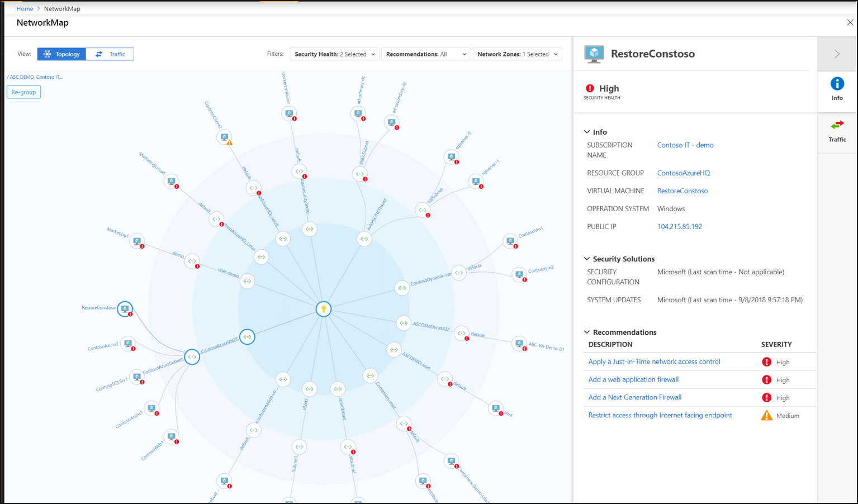Select the ContosoVm1 VM node
858x504 pixels.
pyautogui.click(x=510, y=241)
